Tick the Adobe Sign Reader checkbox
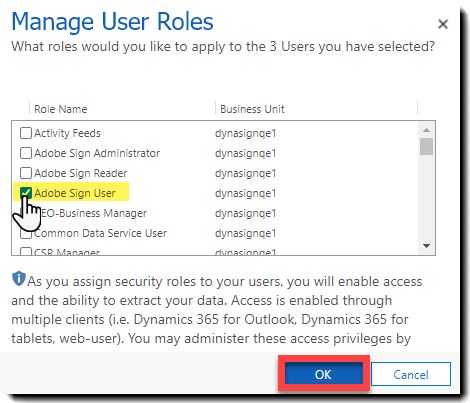 point(26,173)
